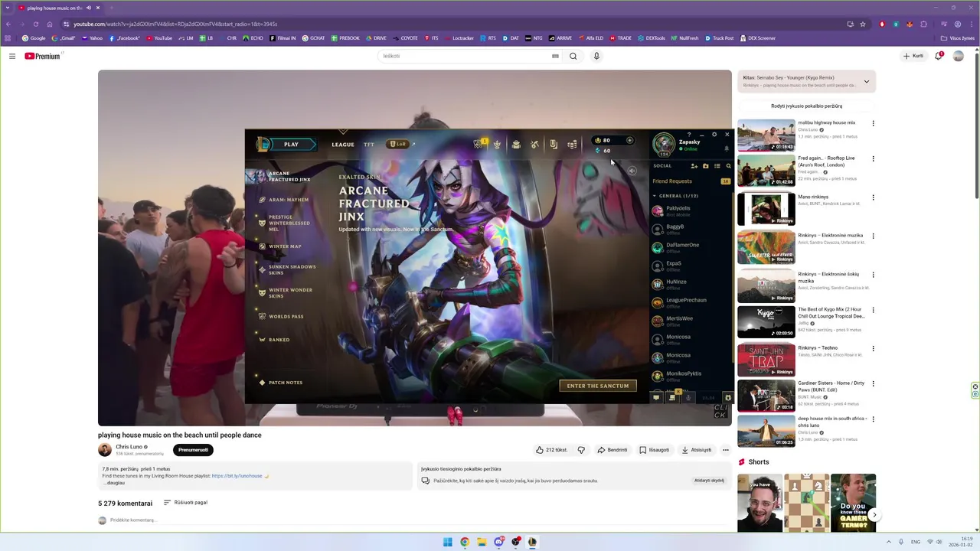The height and width of the screenshot is (551, 980).
Task: Open The Best of Kygo Mix thumbnail
Action: pos(766,321)
